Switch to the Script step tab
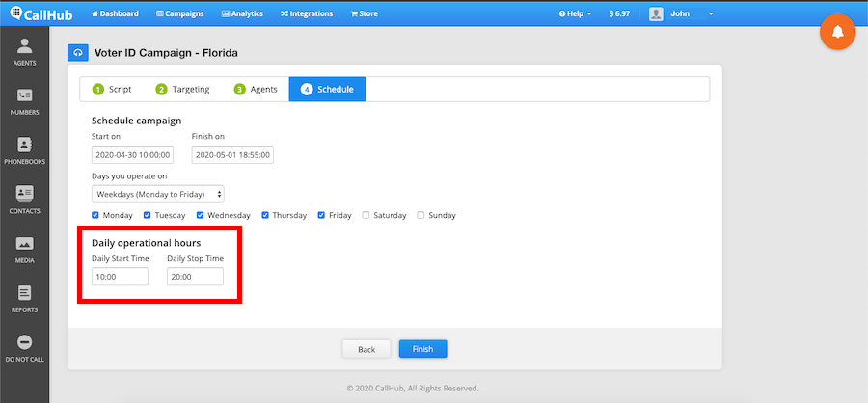 point(113,89)
